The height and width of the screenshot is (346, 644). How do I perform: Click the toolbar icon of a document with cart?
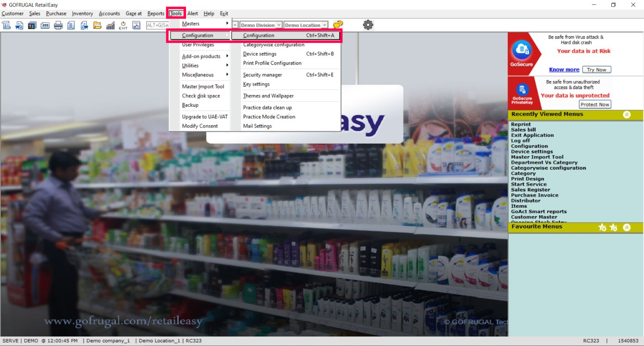coord(19,25)
